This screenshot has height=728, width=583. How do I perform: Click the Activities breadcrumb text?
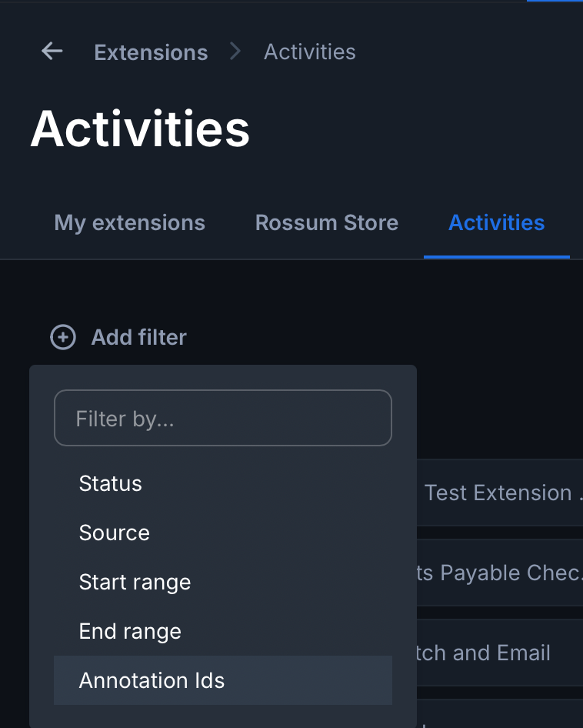pos(309,52)
